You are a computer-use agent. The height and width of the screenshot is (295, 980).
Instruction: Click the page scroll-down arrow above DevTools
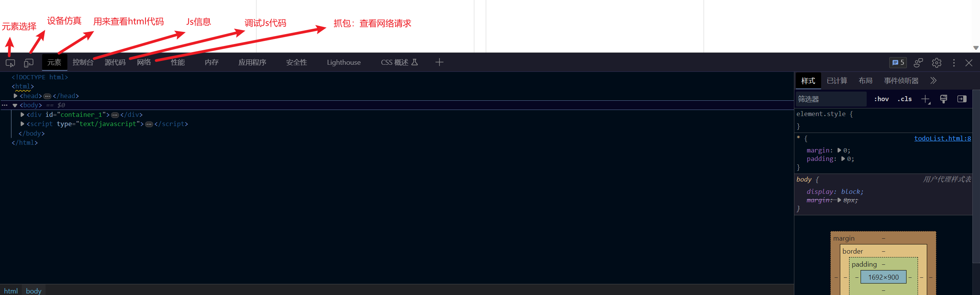coord(976,48)
